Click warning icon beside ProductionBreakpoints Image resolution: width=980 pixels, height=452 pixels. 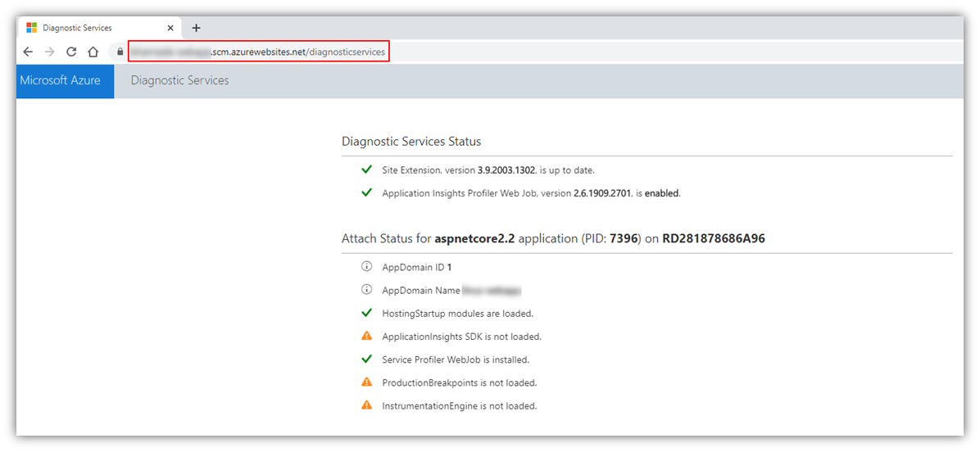(367, 382)
